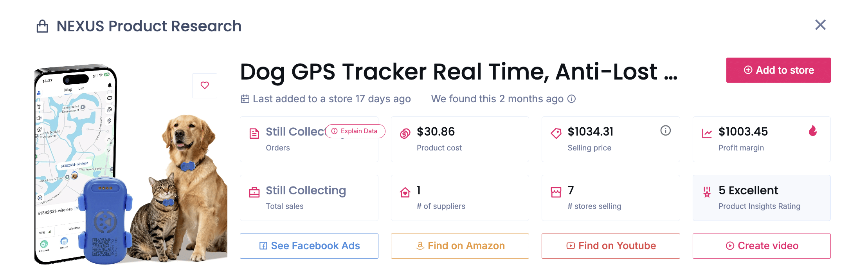The image size is (868, 268).
Task: Close the product research modal
Action: [821, 25]
